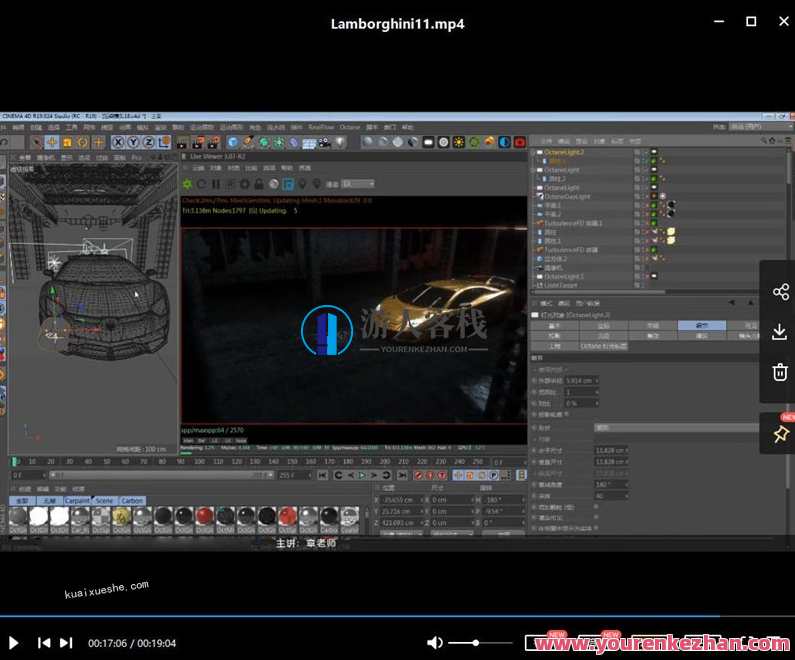Play the Lamborghini11.mp4 video
This screenshot has width=795, height=660.
[14, 643]
